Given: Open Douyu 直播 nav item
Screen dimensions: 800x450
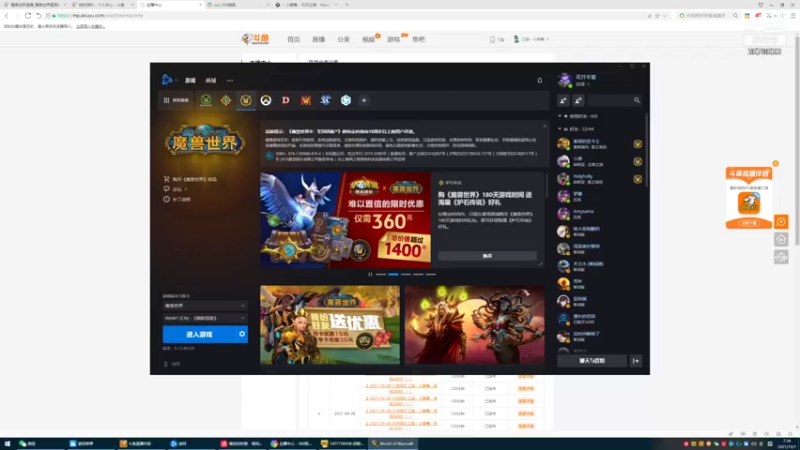Looking at the screenshot, I should point(318,39).
